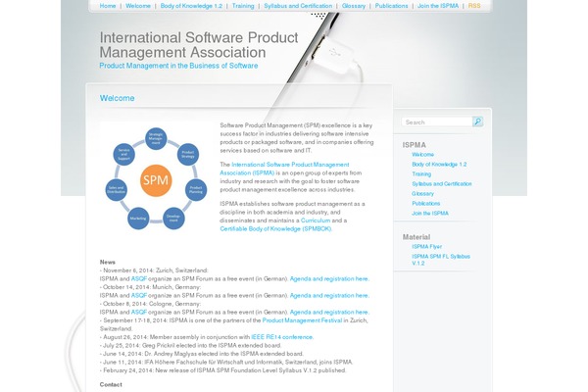Open the ISPMA Flyer material link
Viewport: 588px width, 392px height.
tap(426, 246)
